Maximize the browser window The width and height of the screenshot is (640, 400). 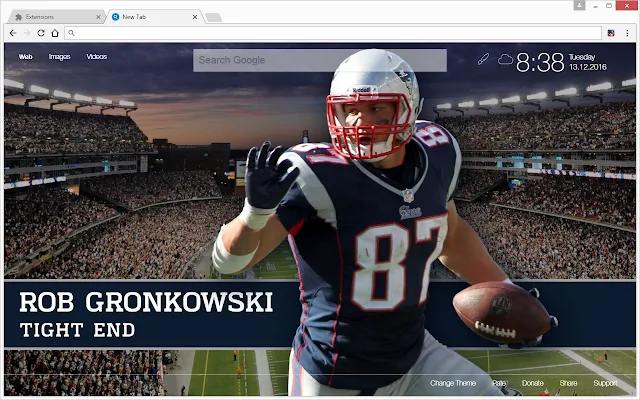[609, 5]
